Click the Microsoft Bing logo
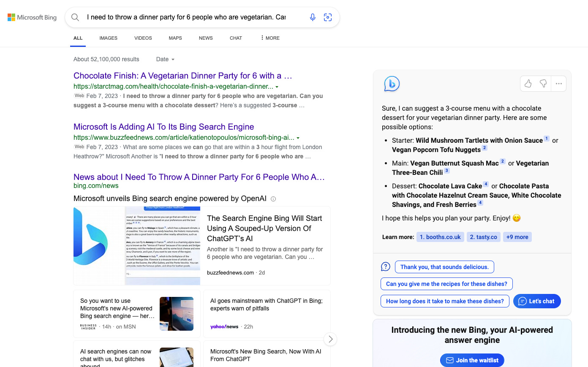This screenshot has height=367, width=588. click(x=32, y=17)
